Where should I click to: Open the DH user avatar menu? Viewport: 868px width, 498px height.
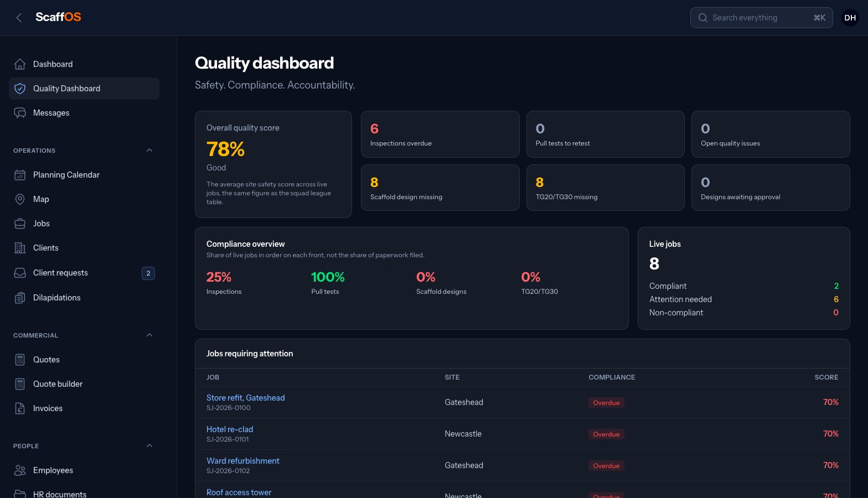click(x=850, y=18)
